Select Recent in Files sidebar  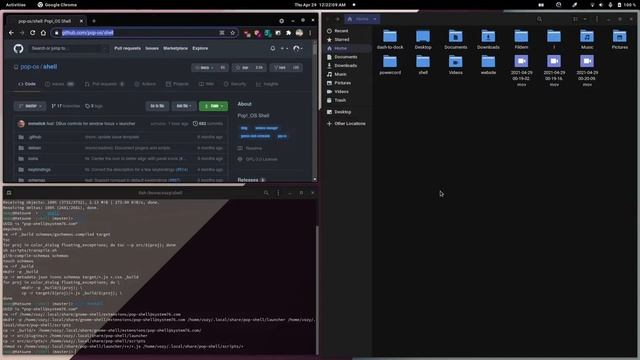[x=341, y=31]
